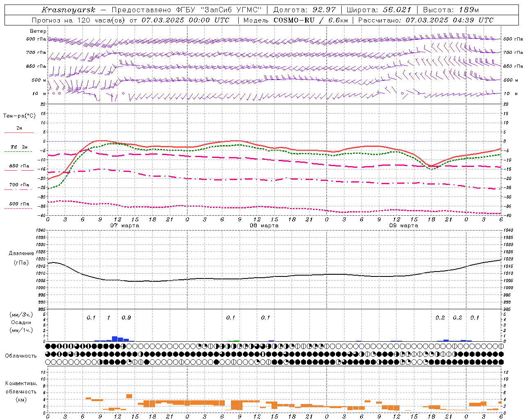This screenshot has width=525, height=420.
Task: Click the "Ветер" wind section label
Action: 38,31
